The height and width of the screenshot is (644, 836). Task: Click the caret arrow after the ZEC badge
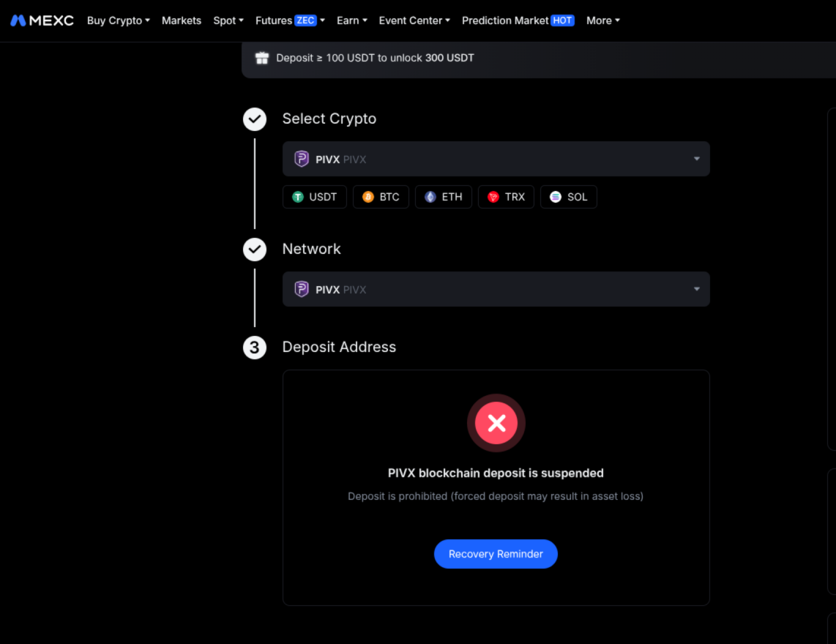pyautogui.click(x=323, y=20)
